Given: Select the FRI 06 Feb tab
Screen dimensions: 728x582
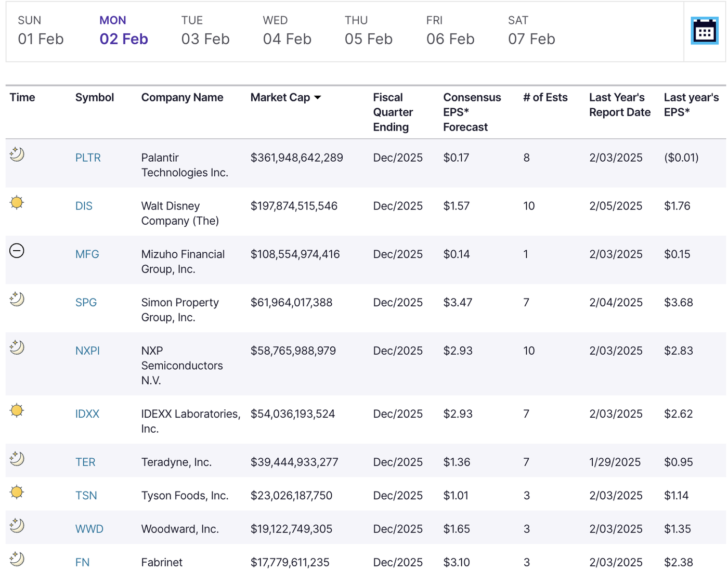Looking at the screenshot, I should [x=450, y=31].
